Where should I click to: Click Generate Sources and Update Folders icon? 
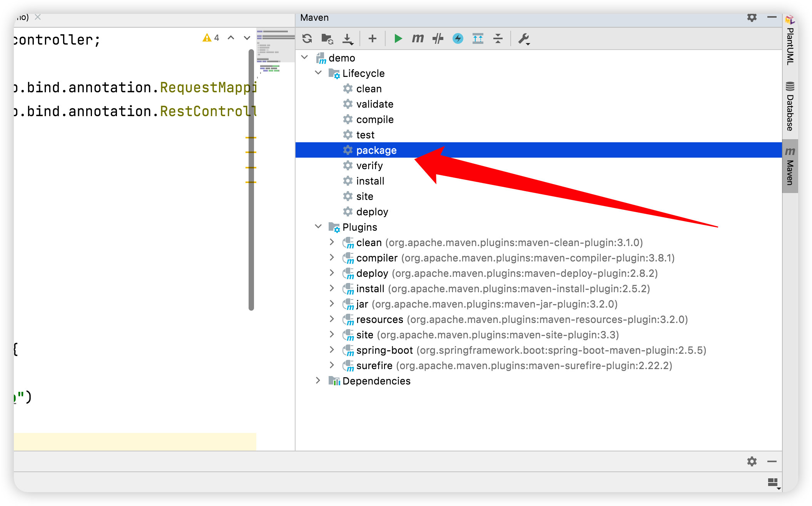pos(327,38)
